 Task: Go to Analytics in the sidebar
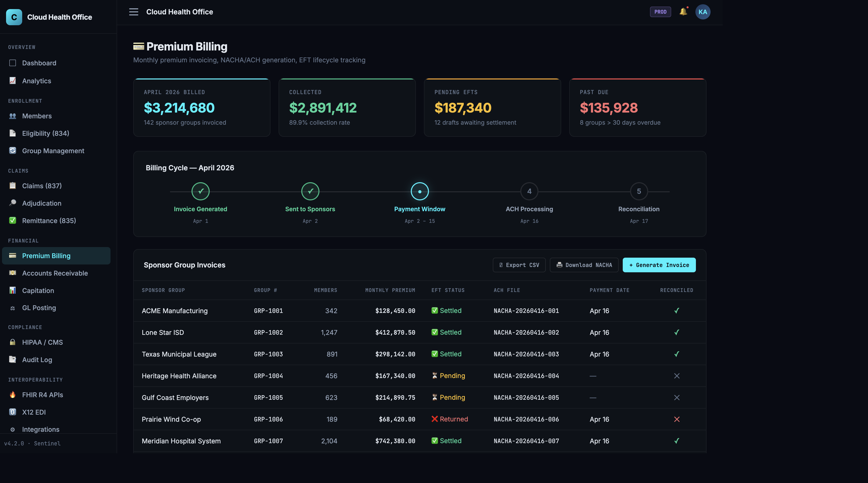[56, 81]
